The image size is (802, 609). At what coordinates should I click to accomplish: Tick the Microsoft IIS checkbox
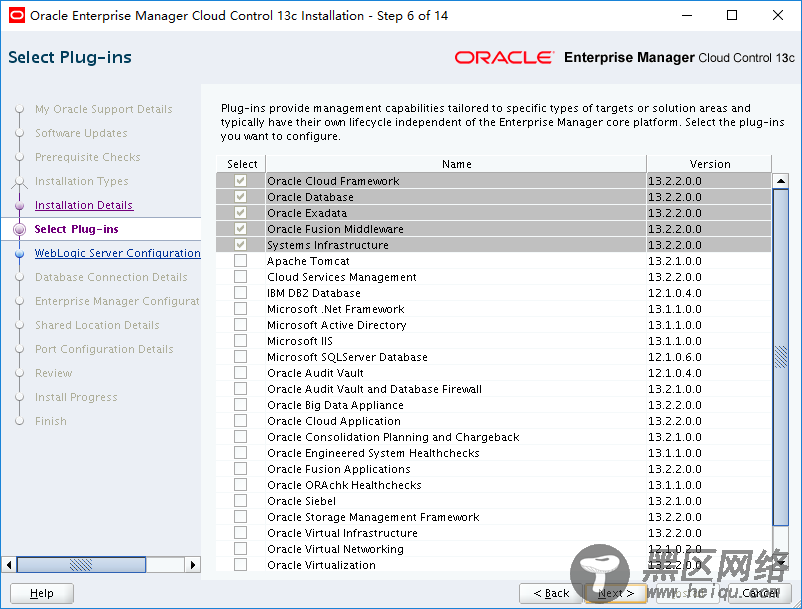click(x=240, y=341)
